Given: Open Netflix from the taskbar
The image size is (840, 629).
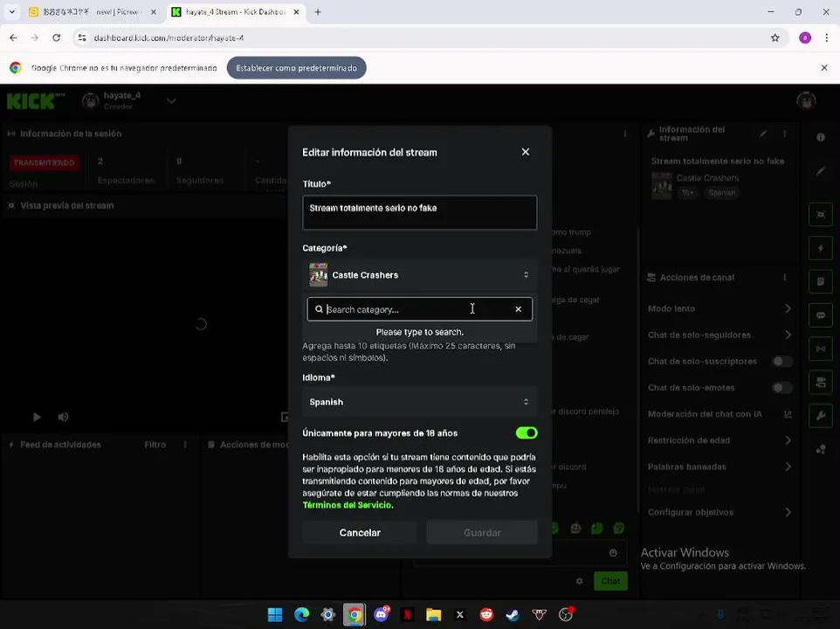Looking at the screenshot, I should [x=407, y=614].
